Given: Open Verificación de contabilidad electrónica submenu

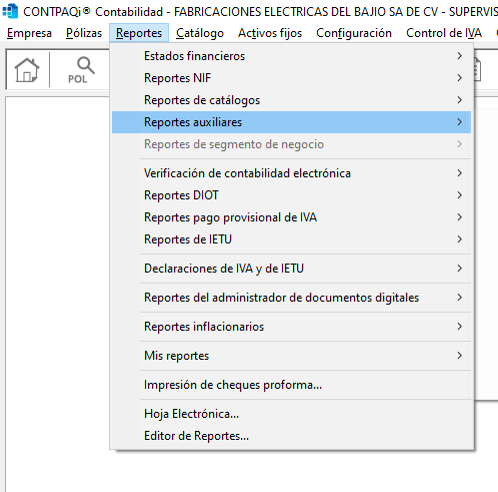Looking at the screenshot, I should (x=291, y=173).
